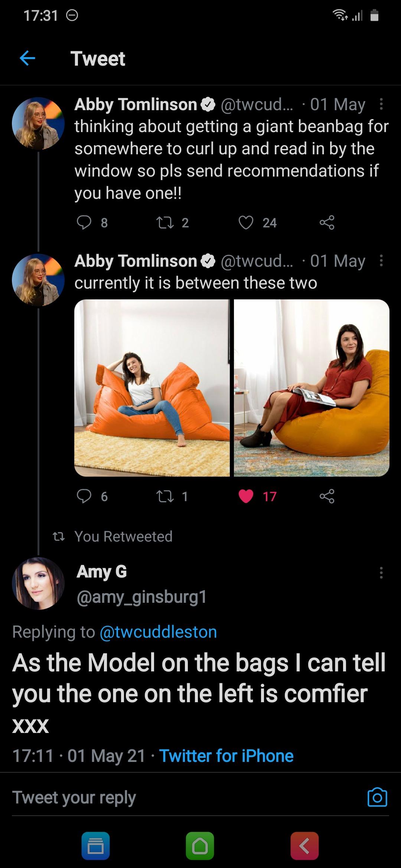Screen dimensions: 401x868
Task: Open the orange beanbag photo on left
Action: [x=152, y=388]
